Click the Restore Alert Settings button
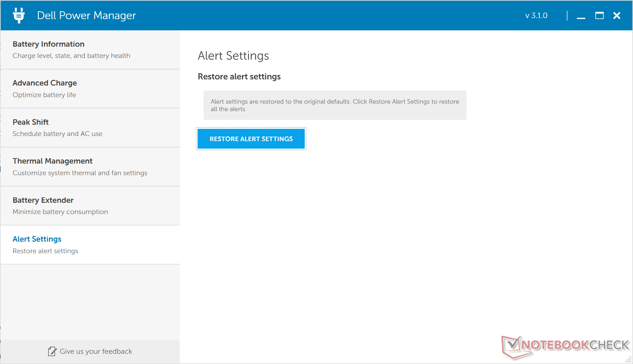The image size is (633, 364). (251, 139)
